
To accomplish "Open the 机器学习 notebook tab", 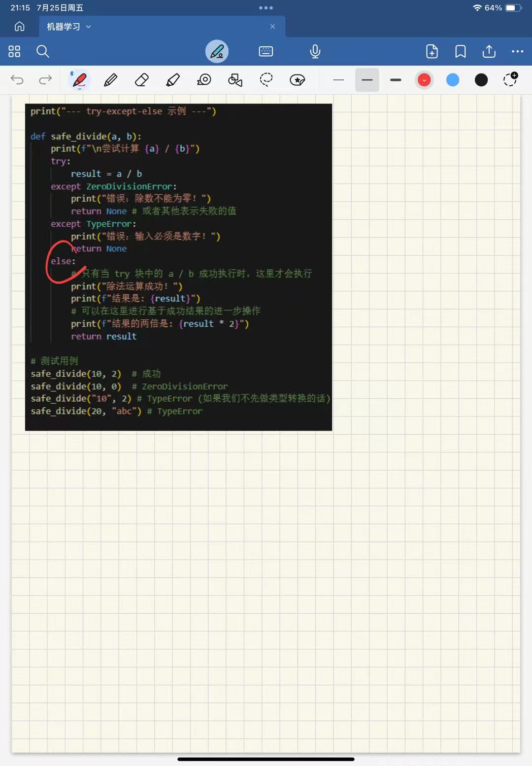I will click(x=162, y=27).
